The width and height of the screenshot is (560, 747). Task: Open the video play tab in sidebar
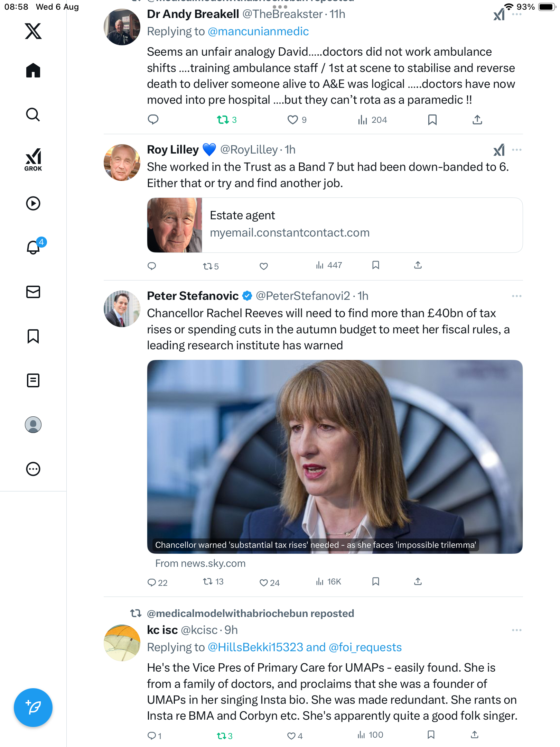33,203
